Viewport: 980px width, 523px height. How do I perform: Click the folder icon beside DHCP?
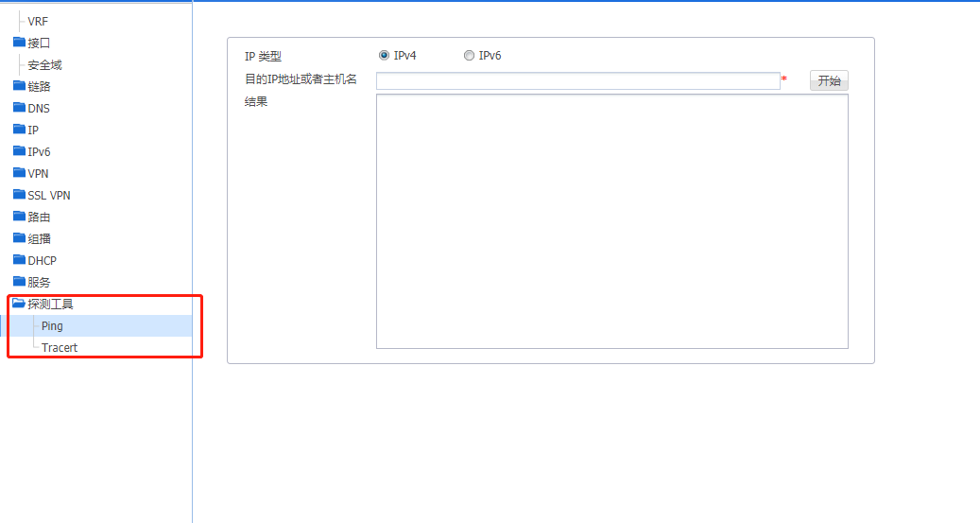(20, 260)
